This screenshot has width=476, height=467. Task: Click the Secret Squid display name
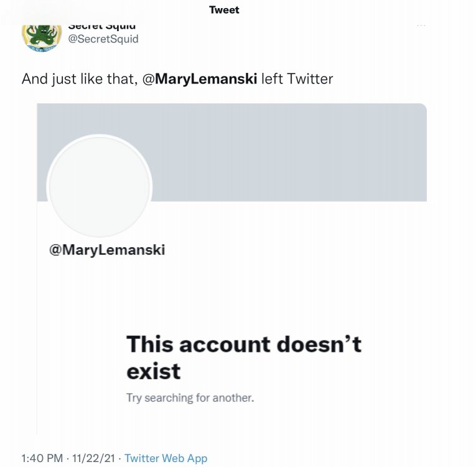102,27
